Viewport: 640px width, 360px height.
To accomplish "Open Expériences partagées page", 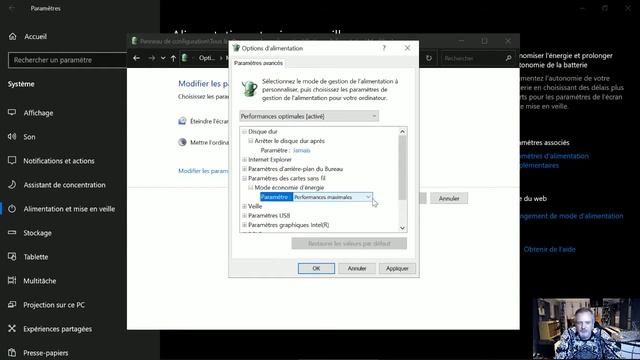I will [58, 329].
